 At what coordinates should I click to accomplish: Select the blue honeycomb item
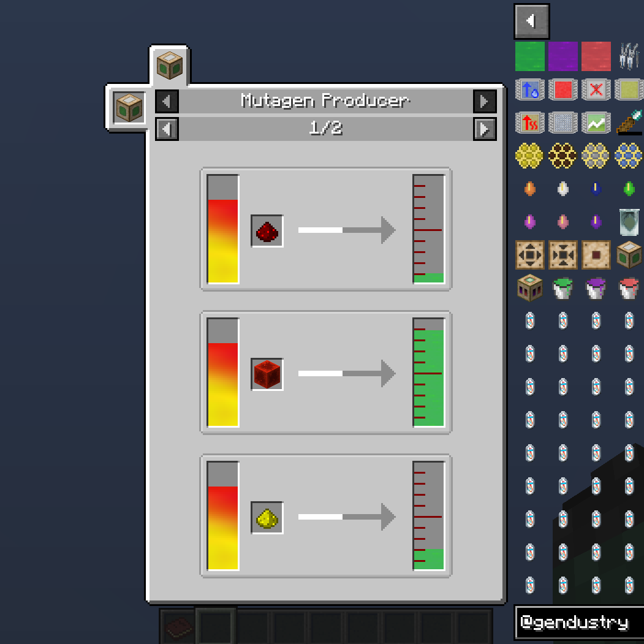(x=629, y=156)
